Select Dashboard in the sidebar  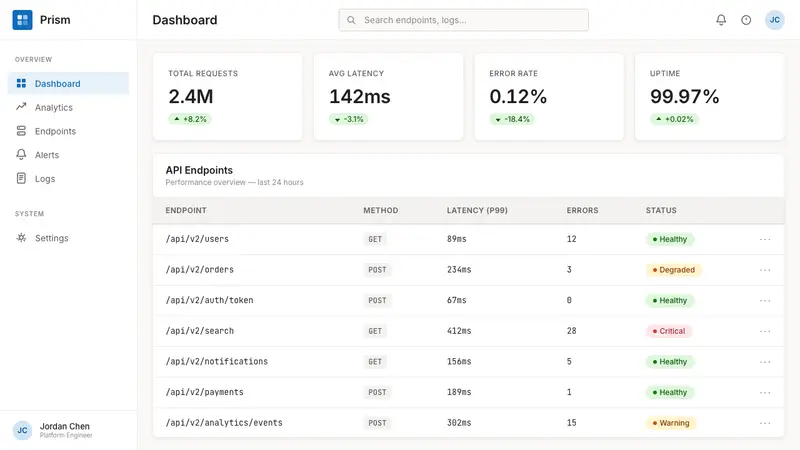pos(68,83)
